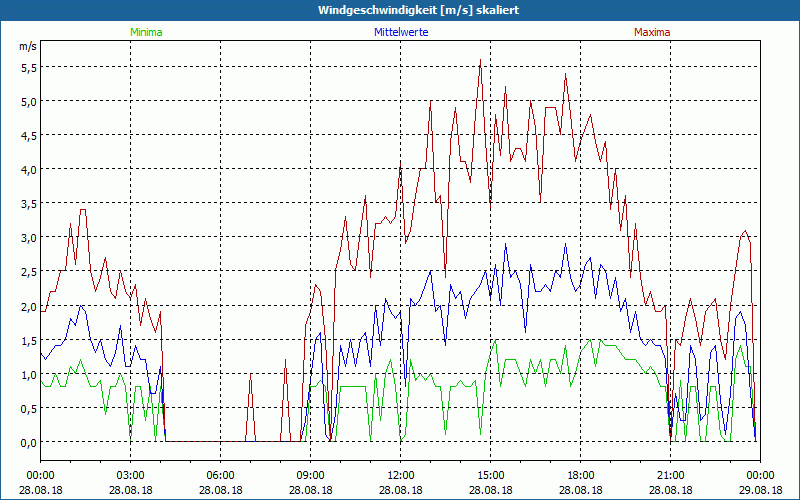
Task: Click the 0,0 y-axis value
Action: 29,443
